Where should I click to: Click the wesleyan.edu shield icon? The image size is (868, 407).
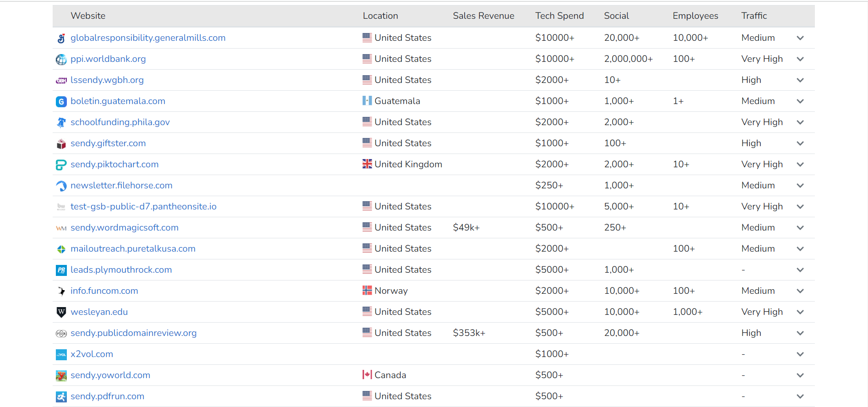pyautogui.click(x=61, y=312)
